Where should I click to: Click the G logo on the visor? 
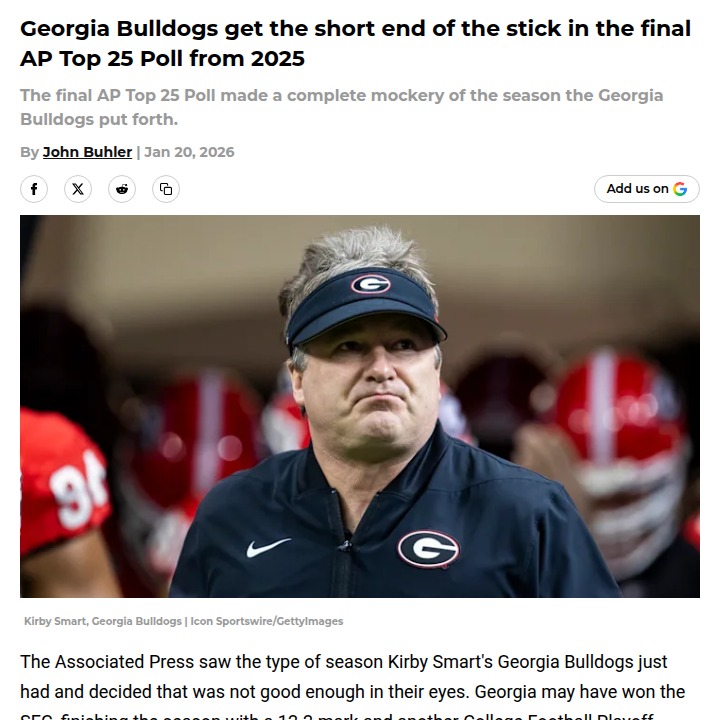[370, 284]
